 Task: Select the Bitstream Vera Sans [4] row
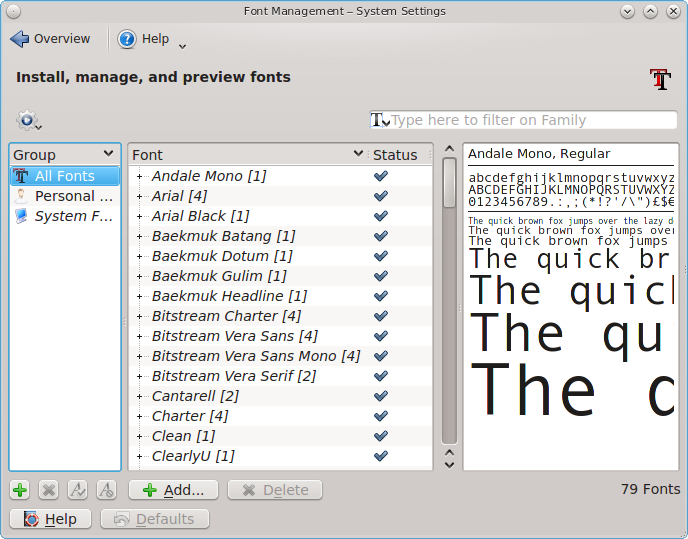click(x=281, y=336)
